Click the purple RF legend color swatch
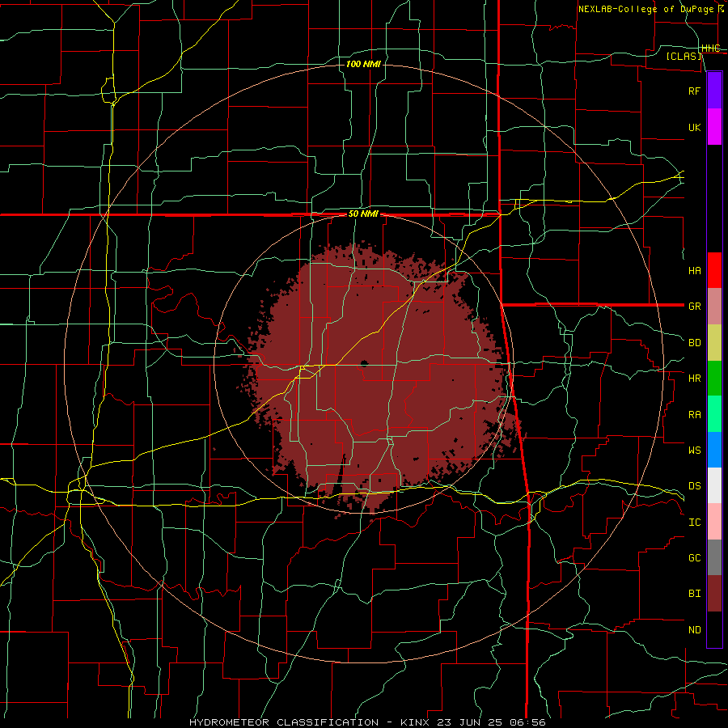 coord(714,91)
